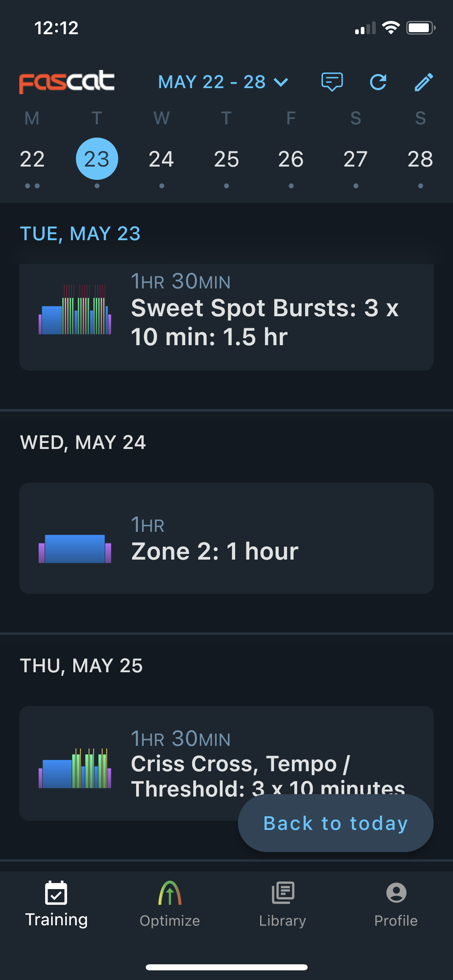Image resolution: width=453 pixels, height=980 pixels.
Task: Open Zone 2: 1 hour workout
Action: click(x=226, y=538)
